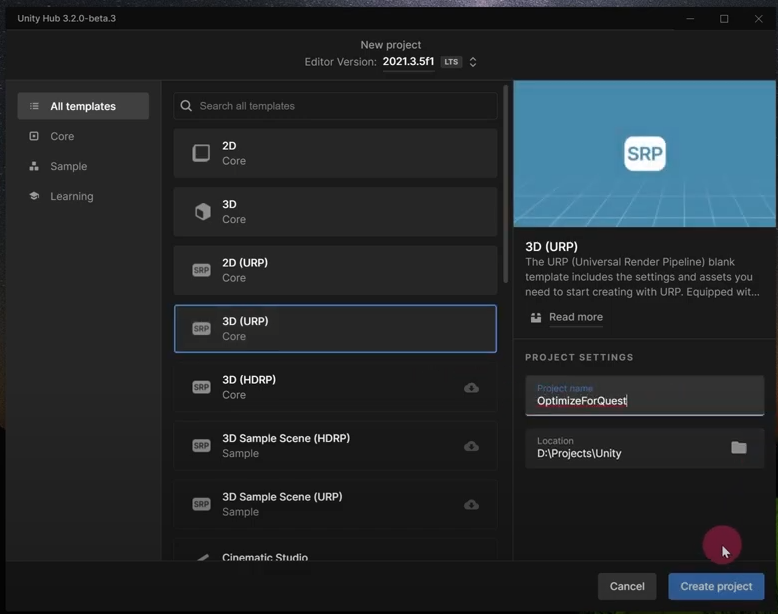Click the 3D template cube icon

pos(202,211)
